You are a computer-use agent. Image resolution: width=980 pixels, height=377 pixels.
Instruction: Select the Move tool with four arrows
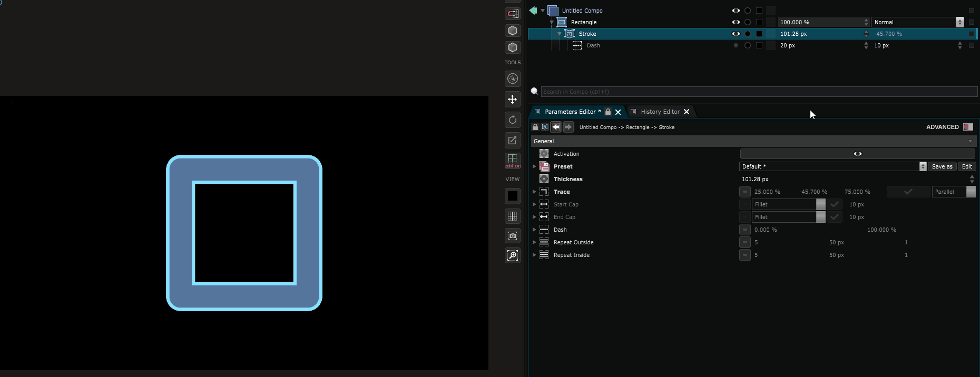coord(512,100)
